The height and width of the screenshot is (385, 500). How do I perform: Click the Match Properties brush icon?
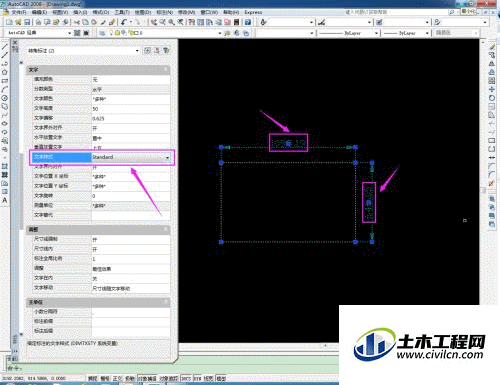(112, 22)
